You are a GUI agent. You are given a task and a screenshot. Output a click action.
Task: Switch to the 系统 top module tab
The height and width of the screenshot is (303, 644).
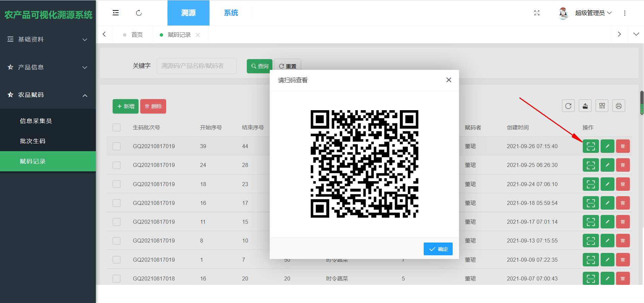(231, 13)
